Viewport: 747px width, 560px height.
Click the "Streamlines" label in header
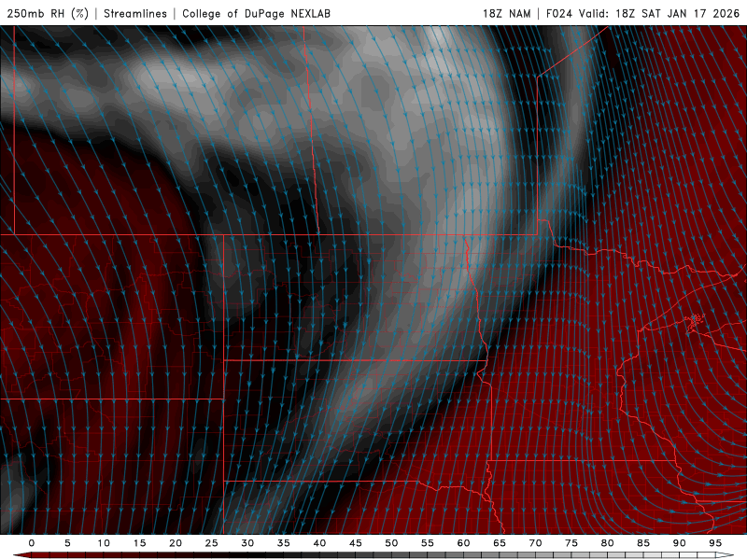(135, 13)
